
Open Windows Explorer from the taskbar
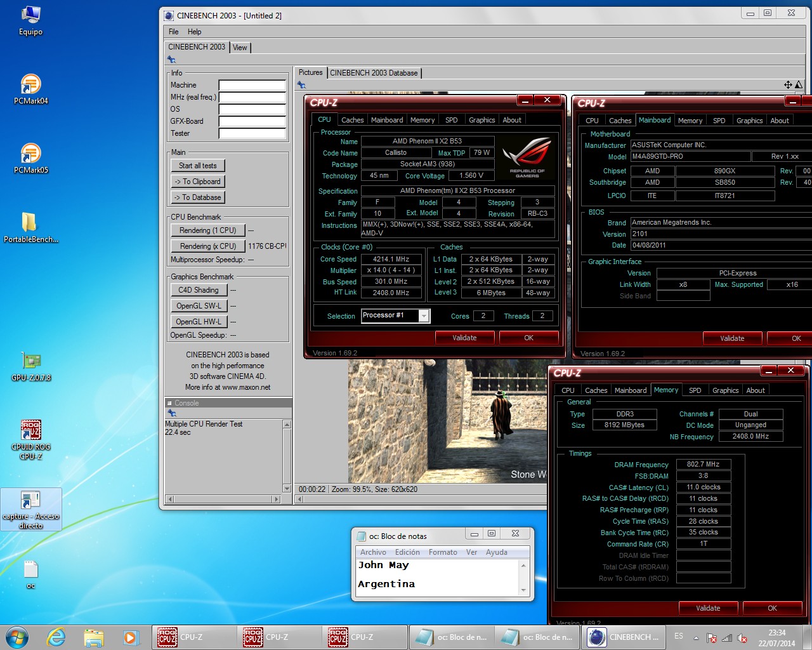coord(93,637)
